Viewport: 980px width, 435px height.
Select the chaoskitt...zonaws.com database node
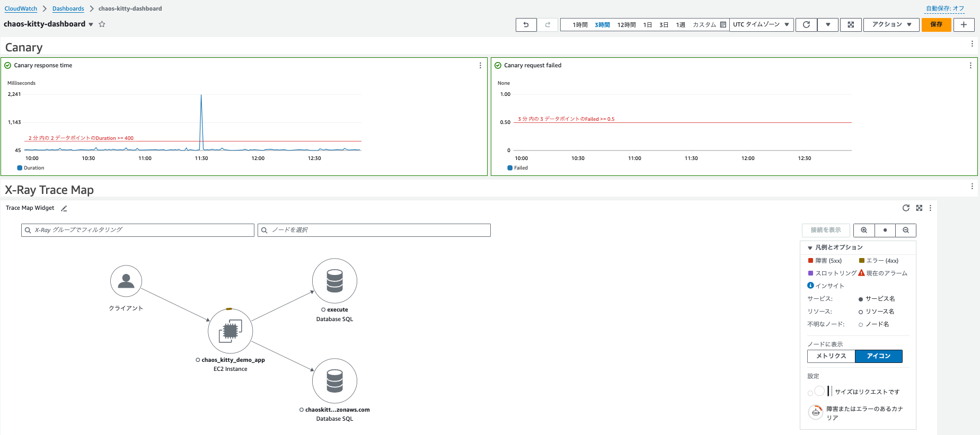(x=334, y=381)
